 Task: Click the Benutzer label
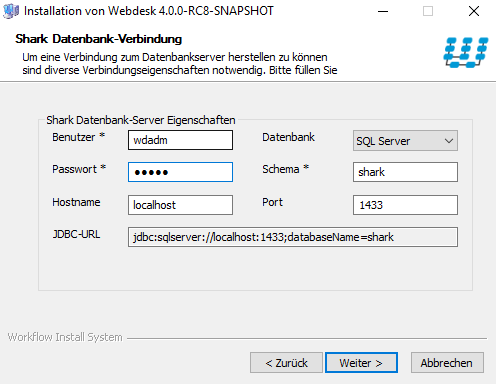click(79, 137)
